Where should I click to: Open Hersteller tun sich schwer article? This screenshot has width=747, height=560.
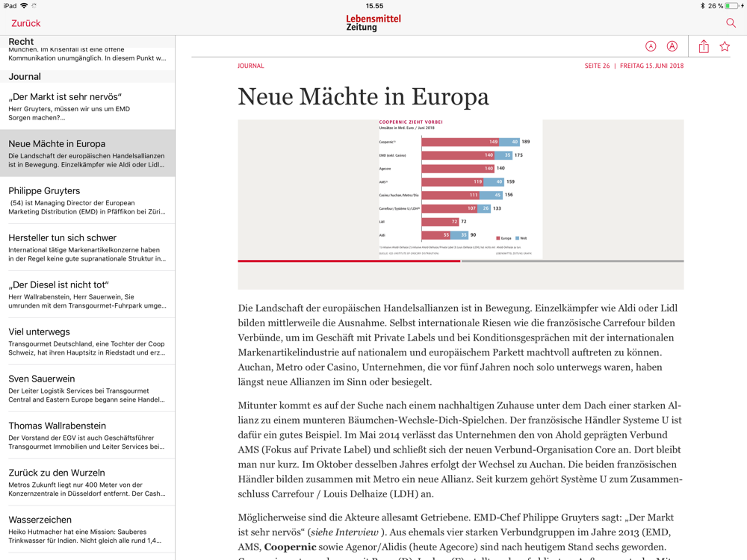coord(87,248)
